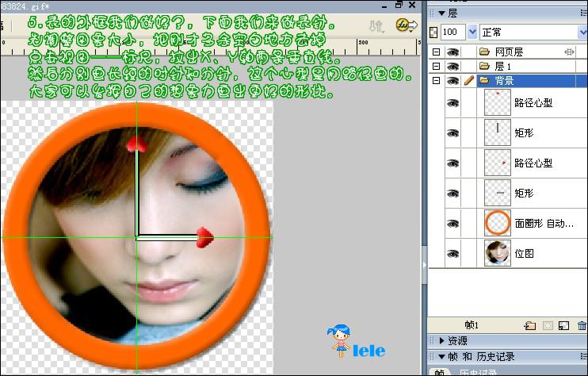The width and height of the screenshot is (588, 376).
Task: Click the opacity value field
Action: coord(452,32)
